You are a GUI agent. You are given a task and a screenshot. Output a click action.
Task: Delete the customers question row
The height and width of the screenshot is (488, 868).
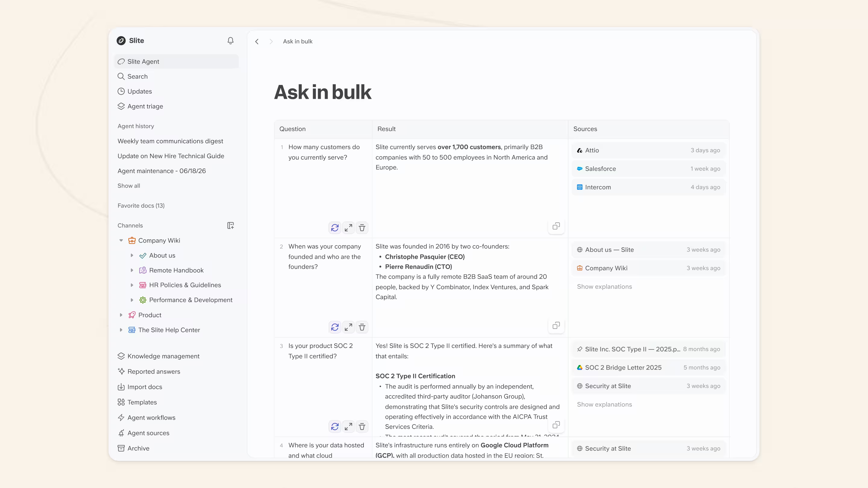pyautogui.click(x=362, y=228)
